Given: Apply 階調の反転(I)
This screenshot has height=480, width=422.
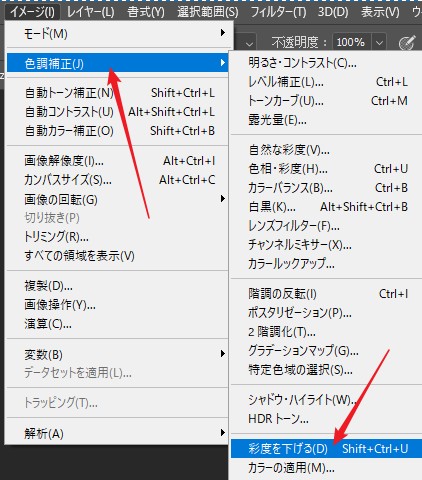Looking at the screenshot, I should (x=326, y=294).
